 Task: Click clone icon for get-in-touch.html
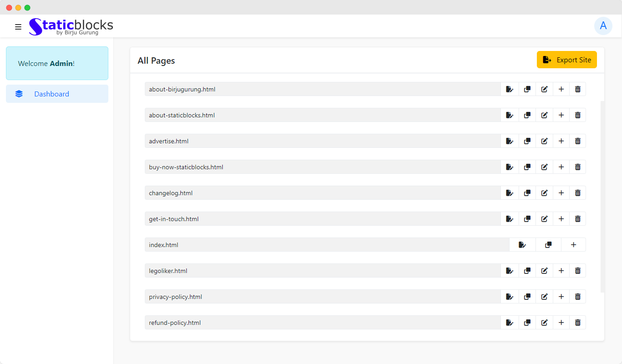[x=527, y=219]
